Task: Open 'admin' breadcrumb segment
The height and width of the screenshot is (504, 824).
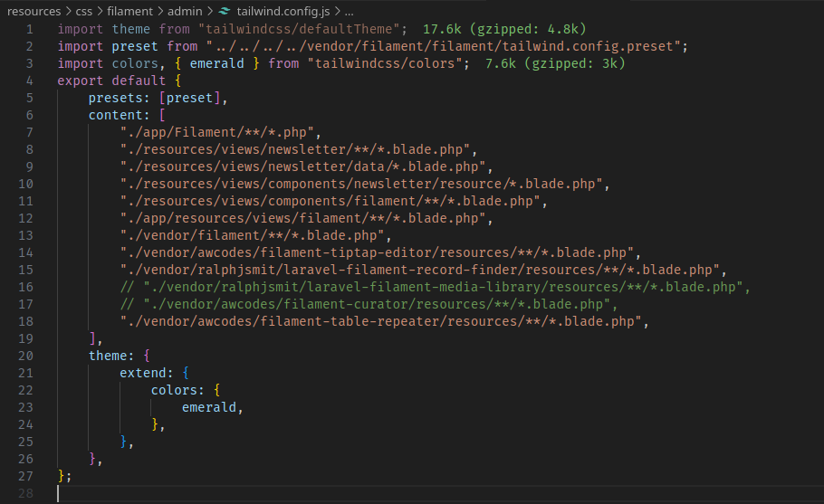Action: pyautogui.click(x=185, y=11)
